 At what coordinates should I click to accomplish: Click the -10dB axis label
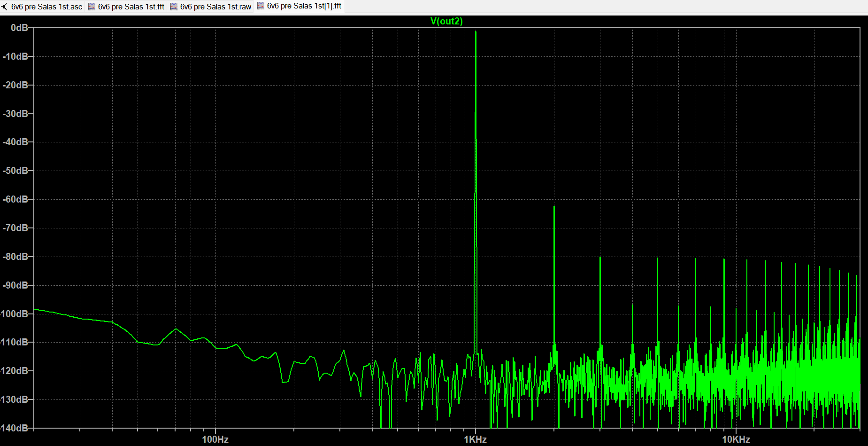(x=15, y=56)
